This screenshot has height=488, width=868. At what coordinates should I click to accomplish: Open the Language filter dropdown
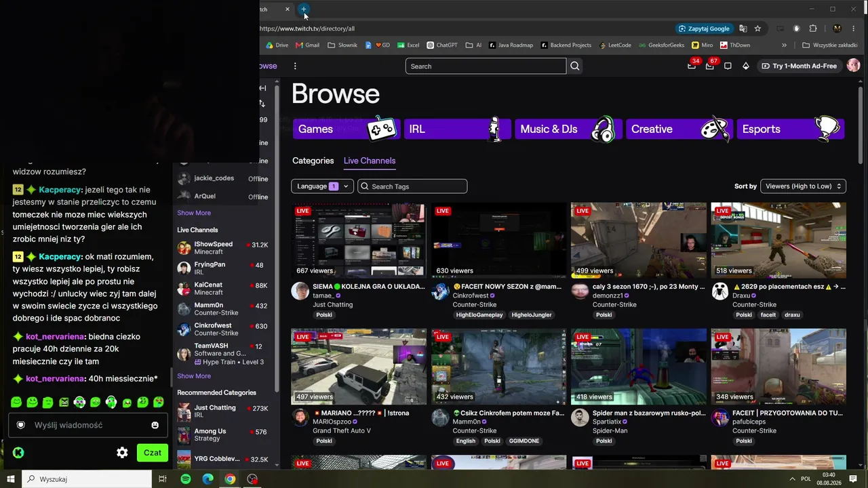point(322,186)
